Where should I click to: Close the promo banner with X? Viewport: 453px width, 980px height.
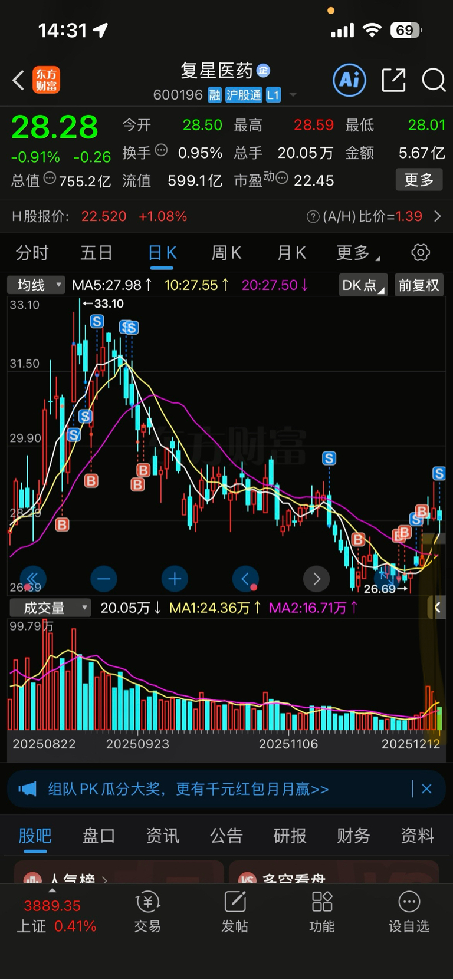(x=426, y=789)
